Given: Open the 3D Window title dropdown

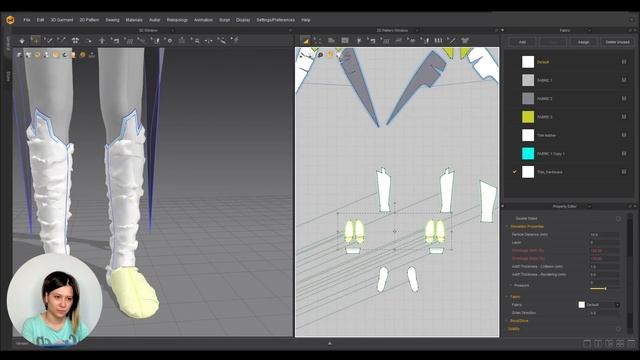Looking at the screenshot, I should tap(172, 31).
